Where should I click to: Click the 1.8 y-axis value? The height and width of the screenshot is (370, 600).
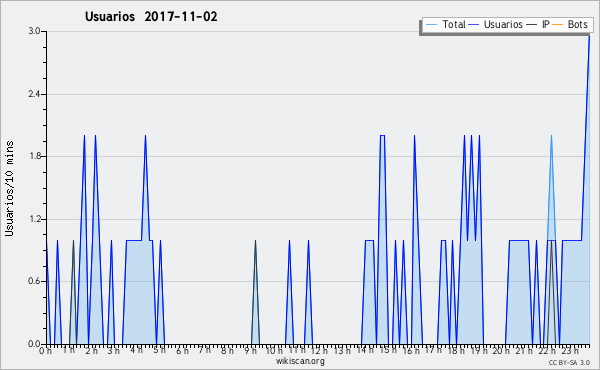[x=34, y=156]
